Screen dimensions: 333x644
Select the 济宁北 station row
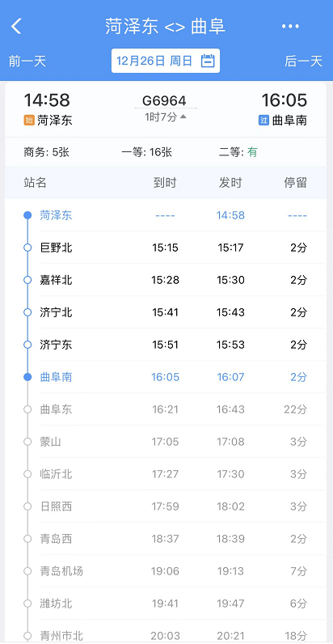pyautogui.click(x=166, y=312)
